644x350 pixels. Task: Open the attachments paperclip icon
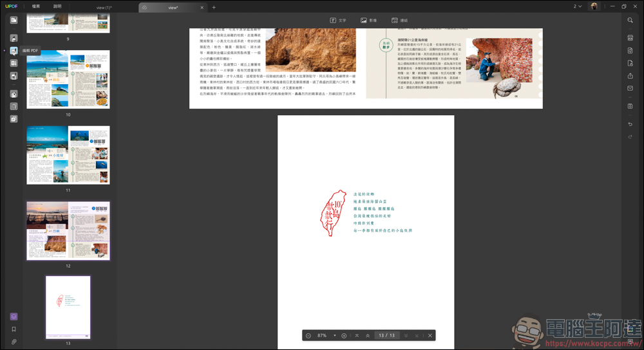point(14,342)
